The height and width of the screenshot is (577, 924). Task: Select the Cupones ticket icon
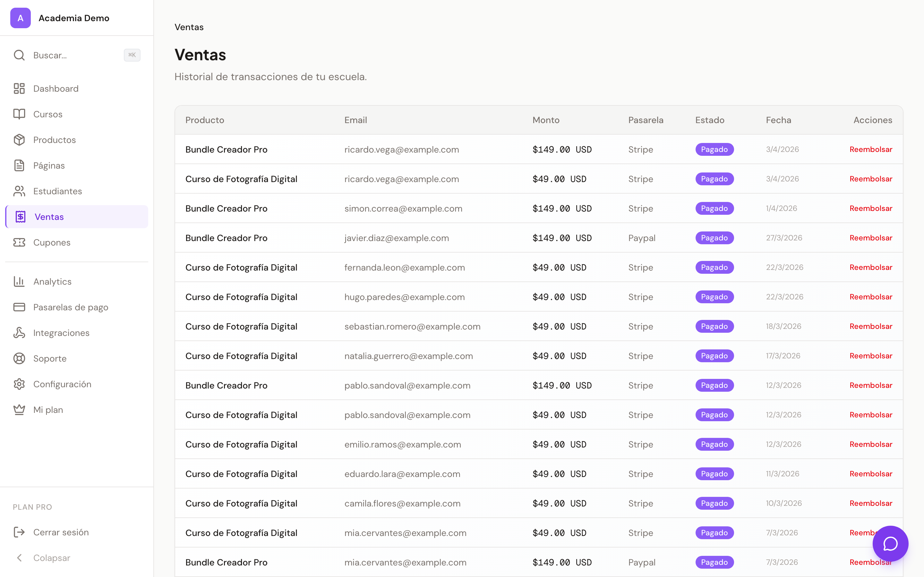(20, 242)
